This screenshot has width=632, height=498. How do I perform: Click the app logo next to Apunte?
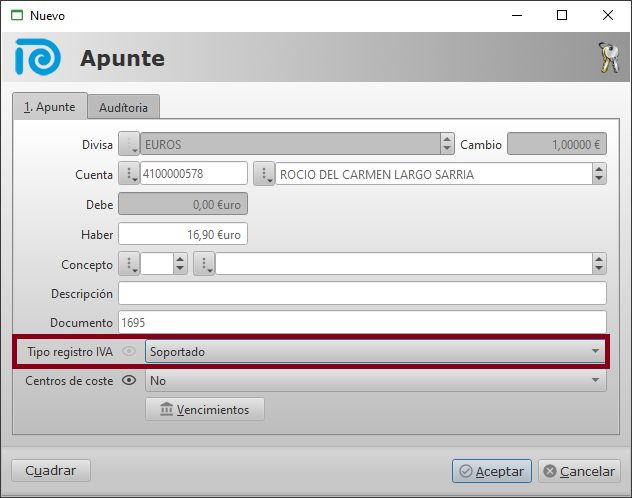coord(38,58)
